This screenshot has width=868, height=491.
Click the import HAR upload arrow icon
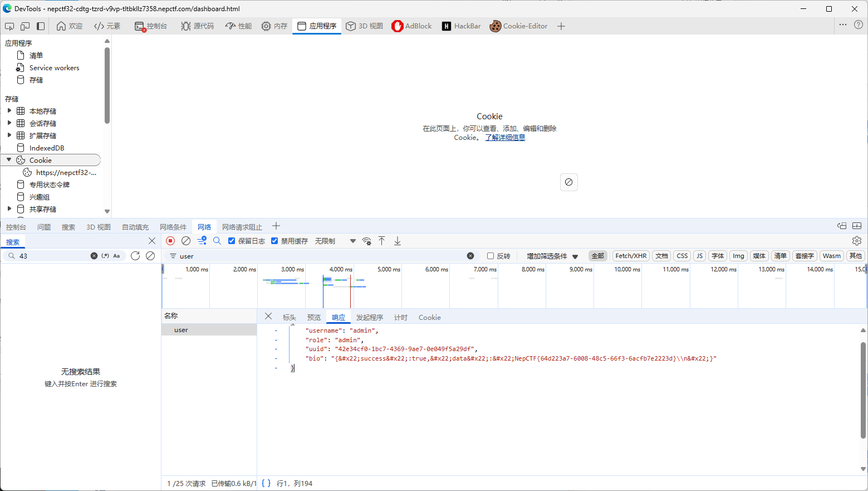[x=382, y=241]
